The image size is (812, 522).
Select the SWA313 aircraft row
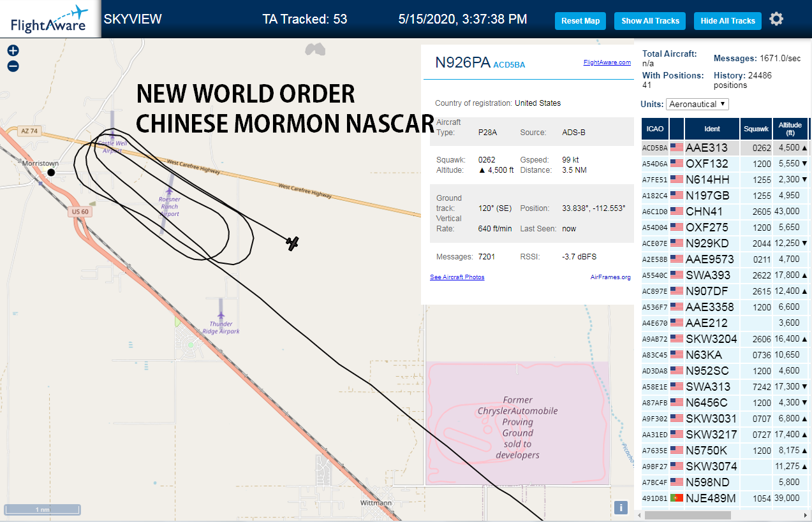tap(725, 387)
